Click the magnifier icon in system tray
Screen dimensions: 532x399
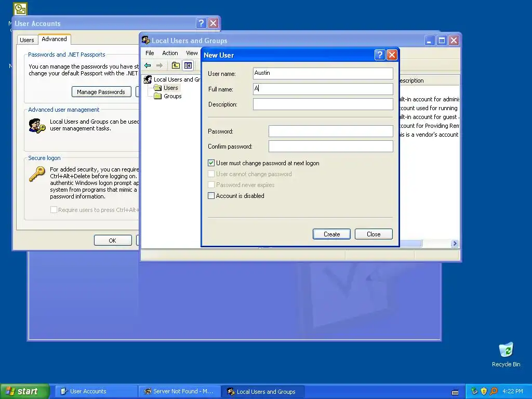click(x=494, y=391)
